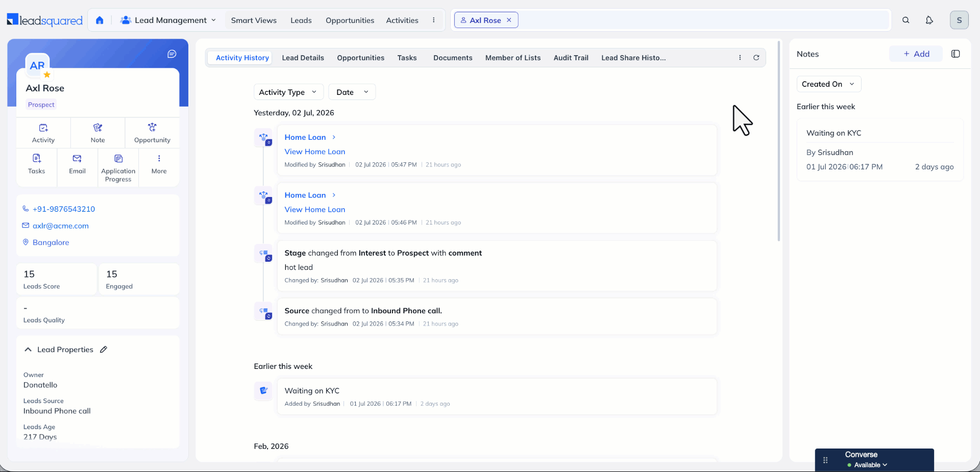980x472 pixels.
Task: Open the Created On sort dropdown
Action: tap(828, 84)
